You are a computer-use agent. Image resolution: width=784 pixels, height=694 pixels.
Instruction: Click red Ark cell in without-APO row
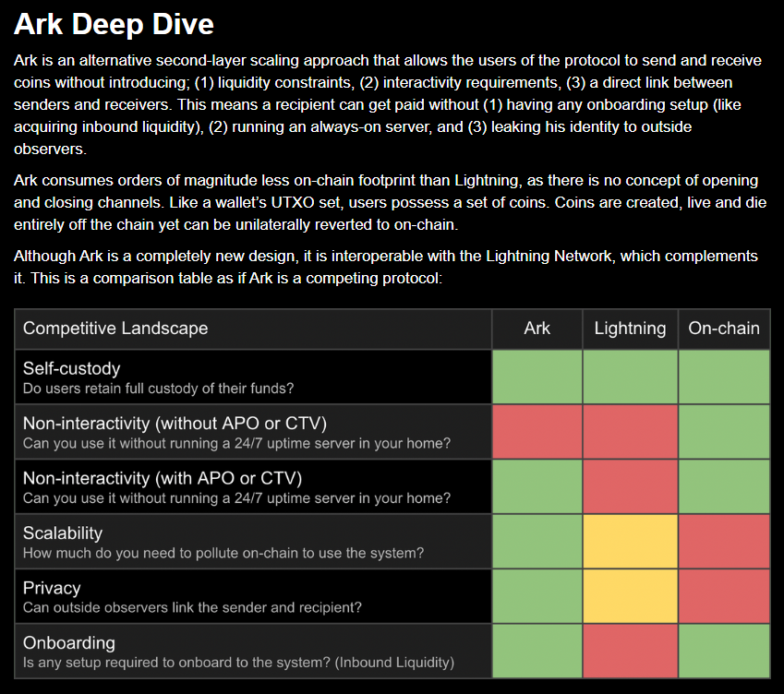(537, 432)
